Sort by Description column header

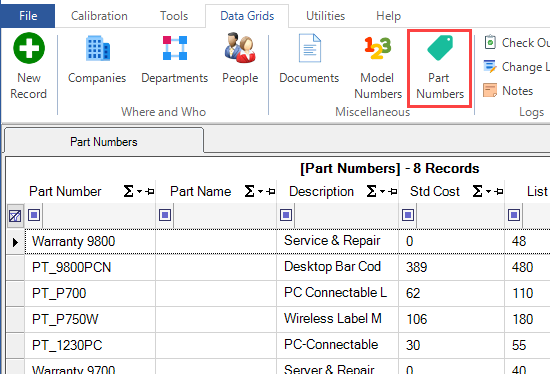(321, 192)
